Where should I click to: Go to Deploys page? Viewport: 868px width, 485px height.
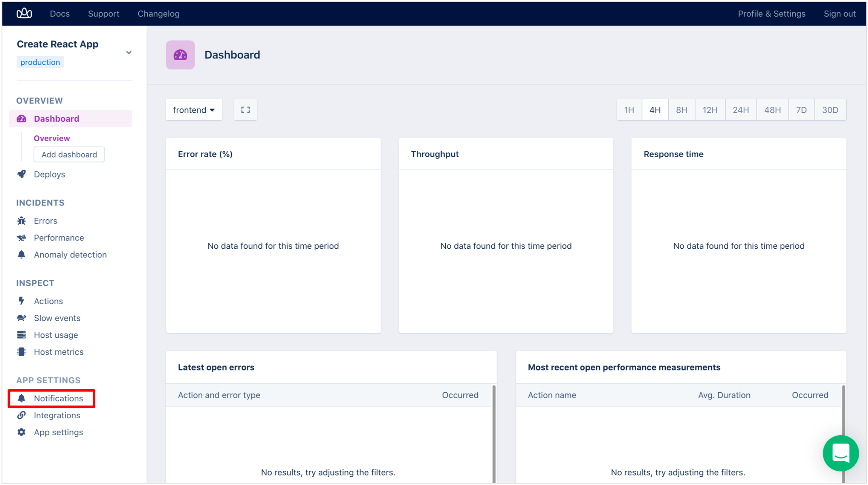[x=49, y=174]
